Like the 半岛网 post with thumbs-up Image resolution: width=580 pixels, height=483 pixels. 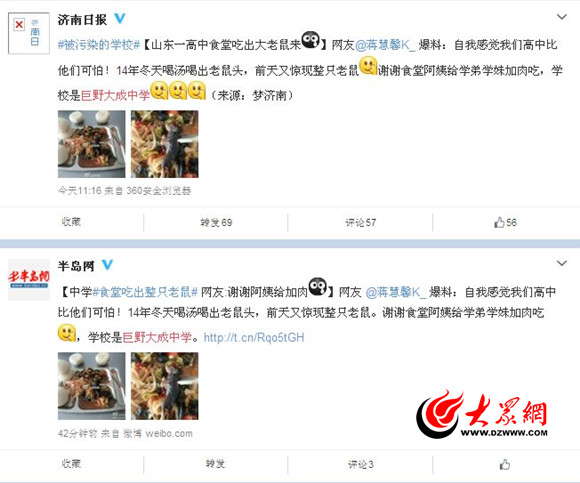pyautogui.click(x=505, y=464)
